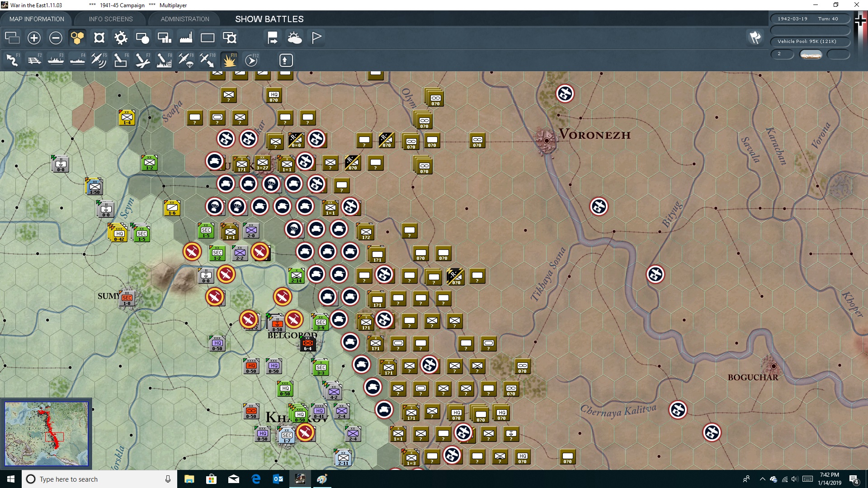Click the mini-map overview thumbnail
Viewport: 868px width, 488px height.
(46, 434)
